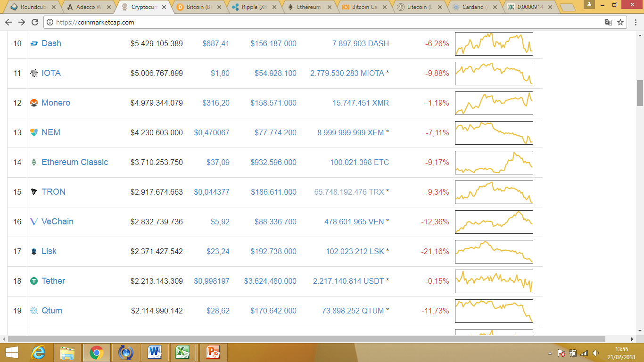
Task: Go forward with browser forward arrow
Action: click(22, 22)
